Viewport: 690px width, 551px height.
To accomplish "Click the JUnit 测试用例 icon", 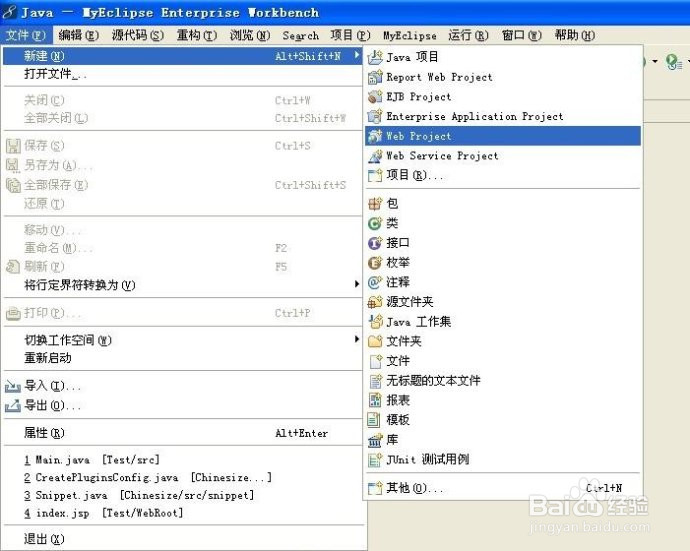I will (375, 459).
